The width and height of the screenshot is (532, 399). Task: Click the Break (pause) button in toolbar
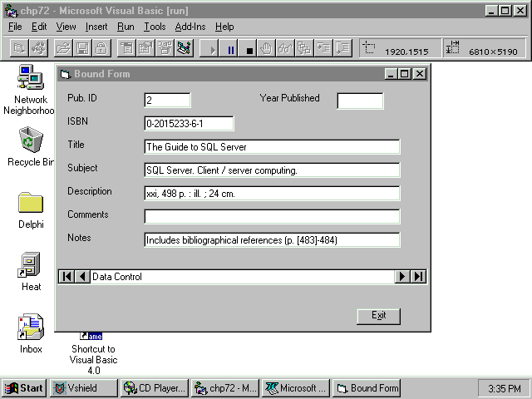click(231, 49)
